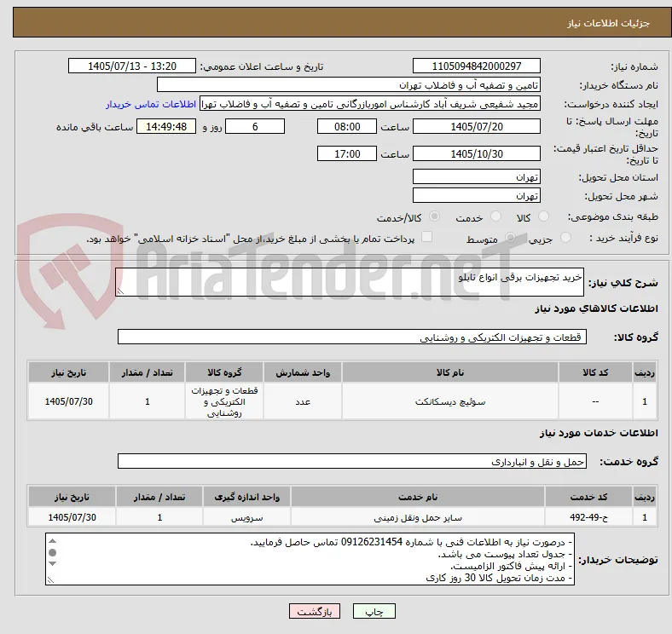Toggle the Islamic treasury payment checkbox
The width and height of the screenshot is (672, 634).
(426, 237)
